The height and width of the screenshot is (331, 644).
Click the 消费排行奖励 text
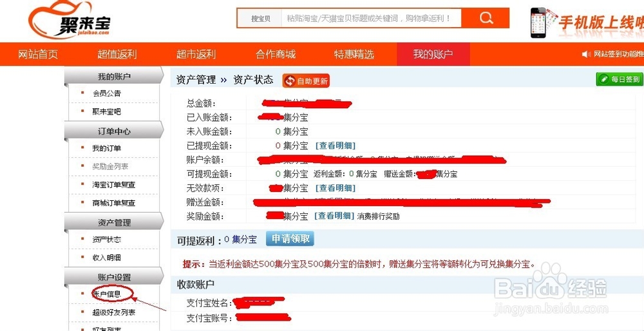(x=378, y=216)
